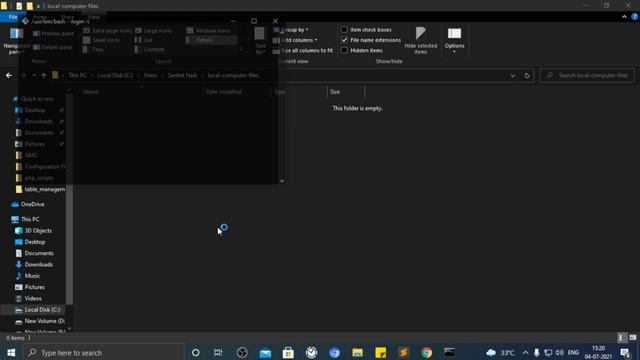Maximize the bash terminal window
Screen dimensions: 640x360
(x=254, y=21)
